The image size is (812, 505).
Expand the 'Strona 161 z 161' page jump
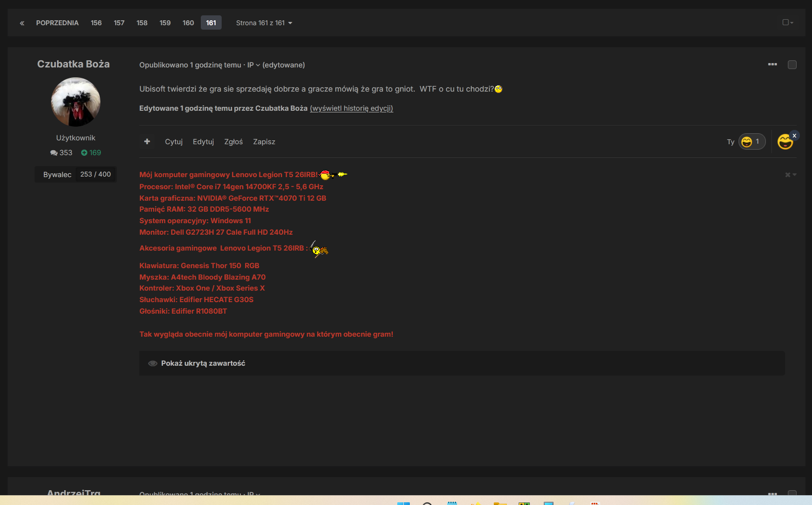[x=264, y=23]
